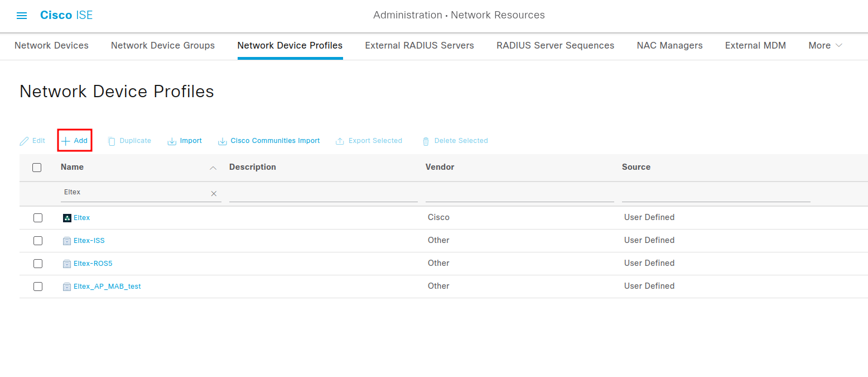
Task: Click the Eltex_AP_MAB_test profile icon
Action: tap(67, 287)
